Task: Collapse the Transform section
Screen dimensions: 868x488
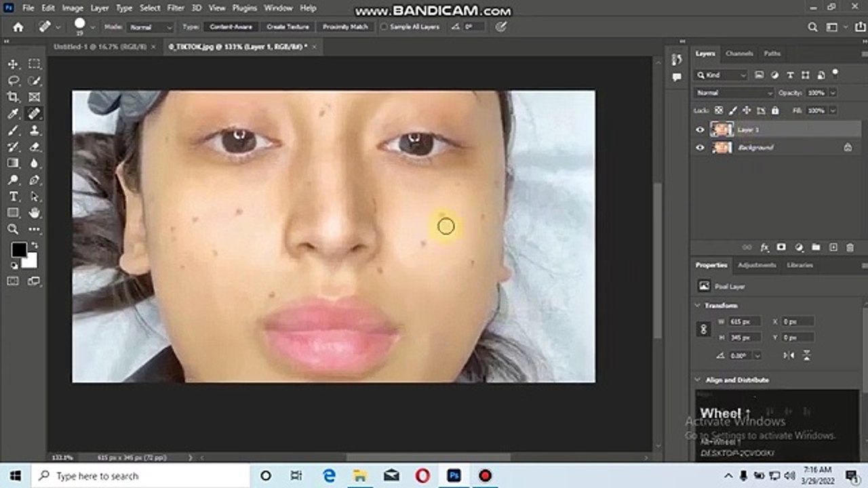Action: (698, 306)
